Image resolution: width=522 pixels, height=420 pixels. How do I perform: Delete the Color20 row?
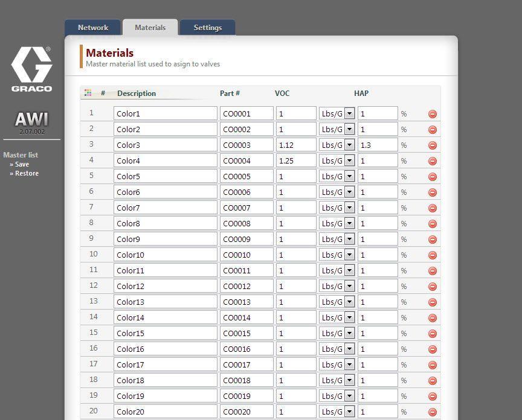pyautogui.click(x=433, y=412)
